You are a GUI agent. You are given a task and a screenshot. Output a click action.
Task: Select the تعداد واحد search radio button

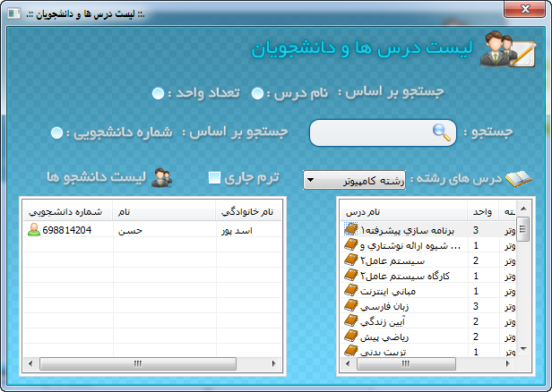[x=158, y=93]
